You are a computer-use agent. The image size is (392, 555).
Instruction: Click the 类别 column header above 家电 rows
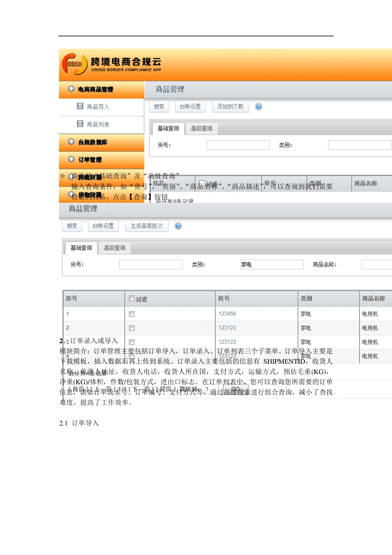coord(328,299)
